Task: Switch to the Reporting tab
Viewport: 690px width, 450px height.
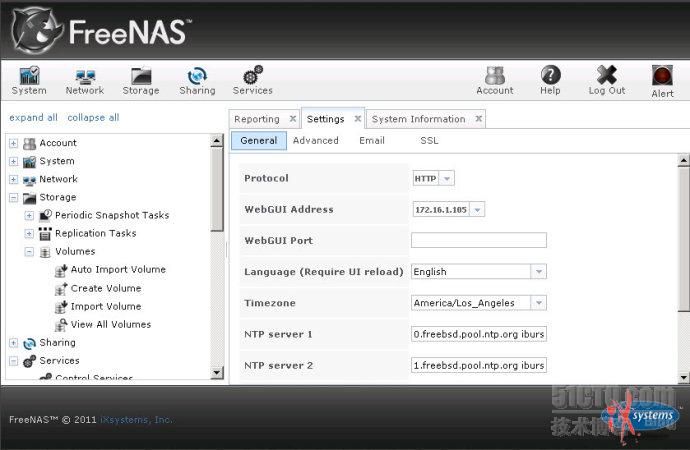Action: coord(257,119)
